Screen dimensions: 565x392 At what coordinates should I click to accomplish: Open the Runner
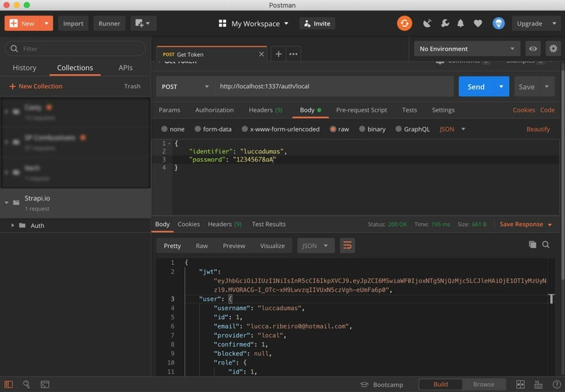[109, 23]
